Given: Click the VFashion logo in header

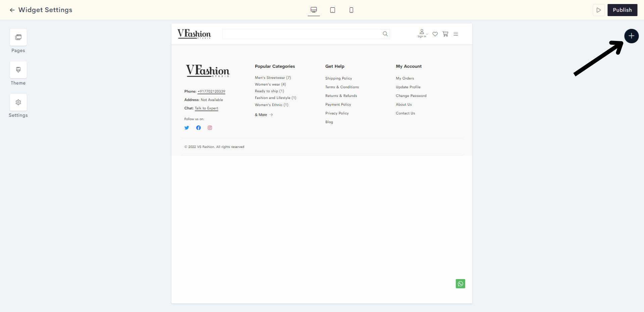Looking at the screenshot, I should click(x=194, y=34).
